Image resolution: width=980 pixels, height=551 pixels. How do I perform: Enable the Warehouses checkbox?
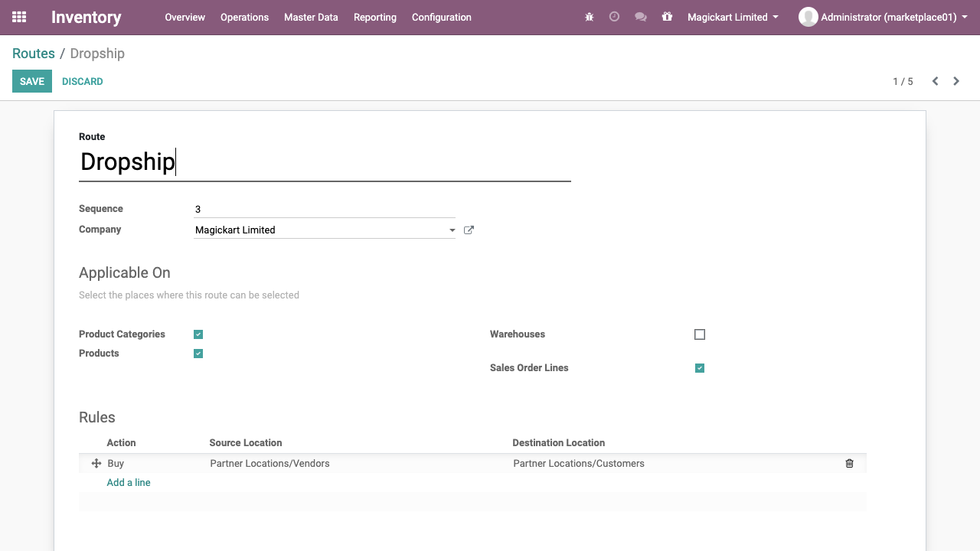[699, 334]
